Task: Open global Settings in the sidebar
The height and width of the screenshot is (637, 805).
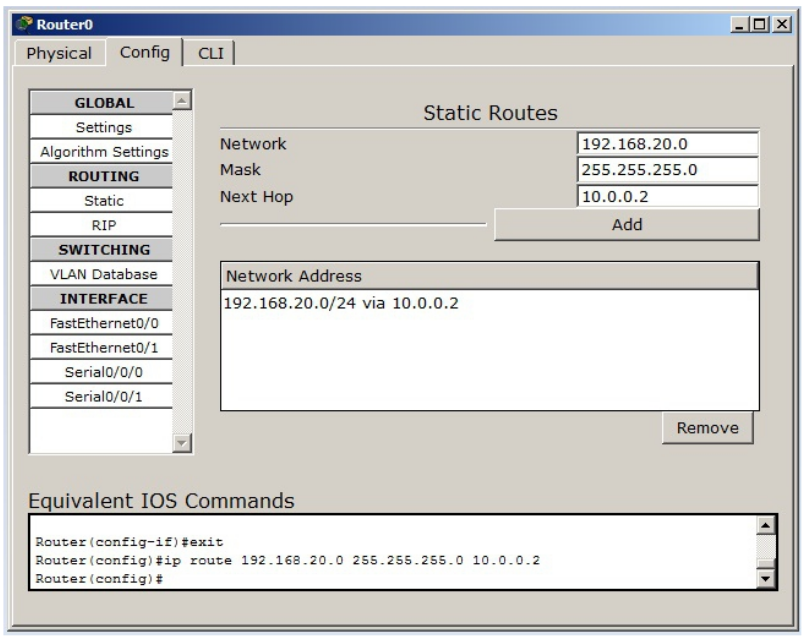Action: [x=103, y=128]
